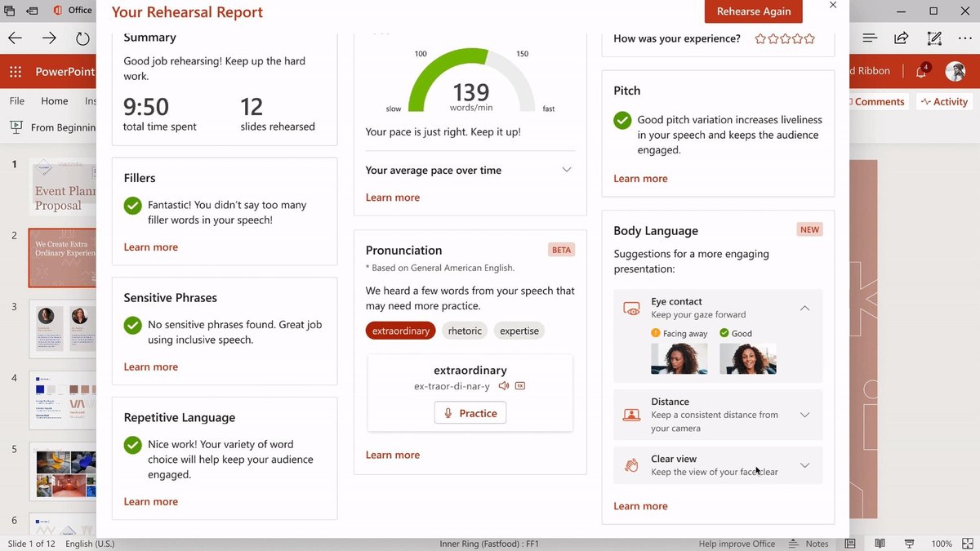The height and width of the screenshot is (551, 980).
Task: Open the notifications bell with badge 4
Action: coord(921,71)
